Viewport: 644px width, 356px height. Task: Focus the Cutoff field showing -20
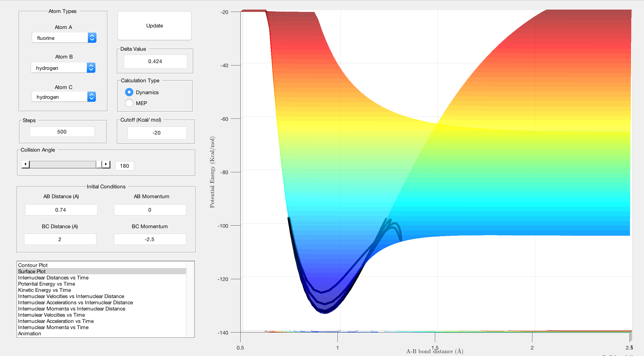pyautogui.click(x=157, y=133)
